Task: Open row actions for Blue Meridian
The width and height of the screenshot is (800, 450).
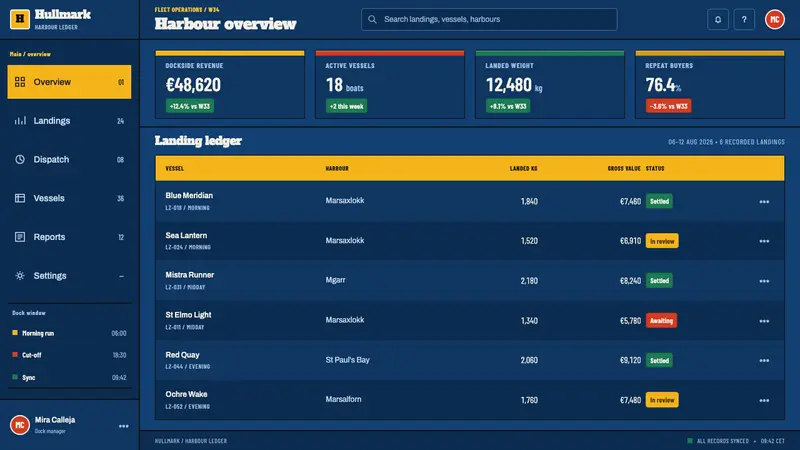Action: (x=764, y=202)
